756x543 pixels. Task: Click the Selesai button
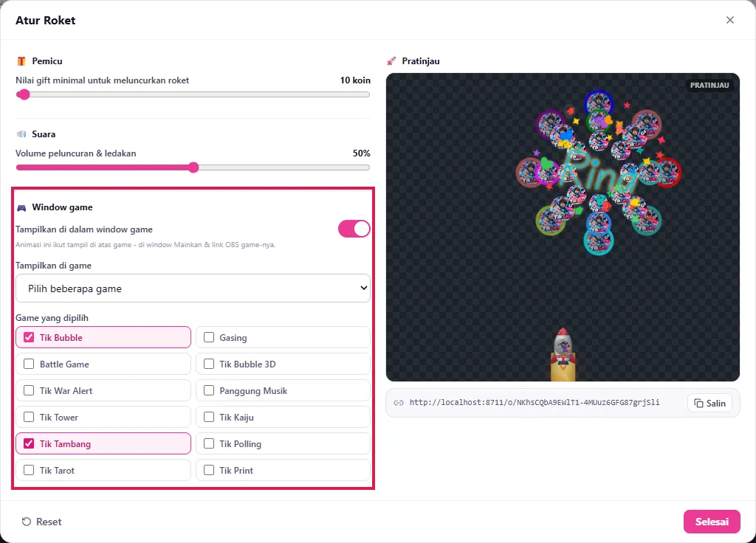click(x=712, y=522)
